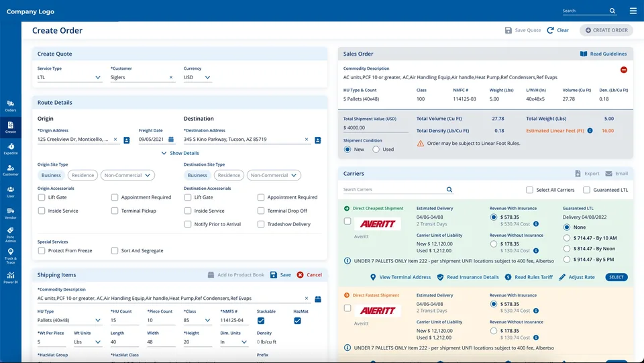Image resolution: width=644 pixels, height=363 pixels.
Task: Open the hamburger menu icon
Action: coord(633,11)
